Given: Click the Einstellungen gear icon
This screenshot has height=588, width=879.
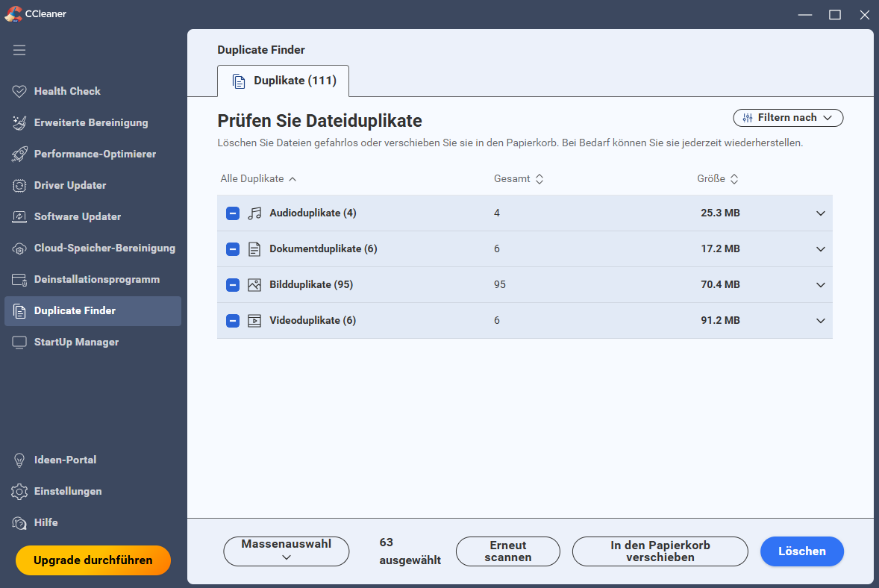Looking at the screenshot, I should 19,491.
